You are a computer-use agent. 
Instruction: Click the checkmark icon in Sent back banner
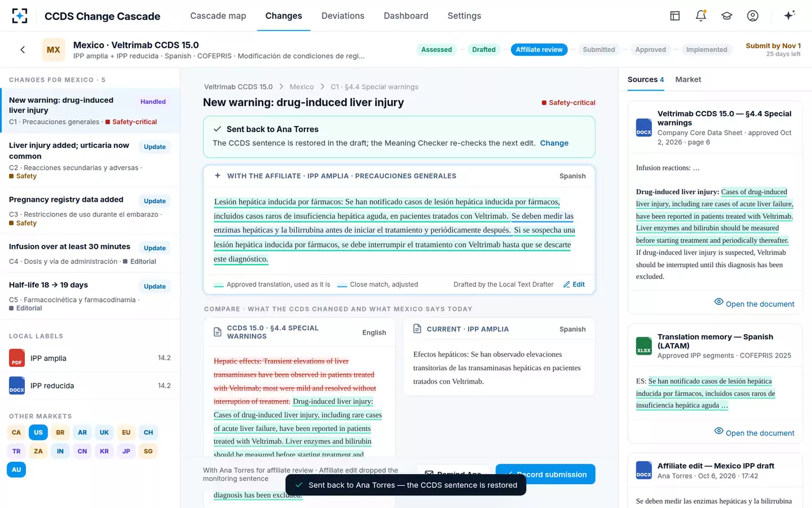[x=217, y=129]
